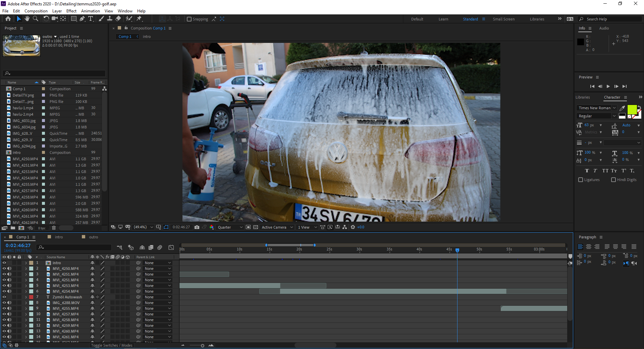Click the timeline current timecode 0:02:46:27
Screen dimensions: 644x349
[x=18, y=245]
